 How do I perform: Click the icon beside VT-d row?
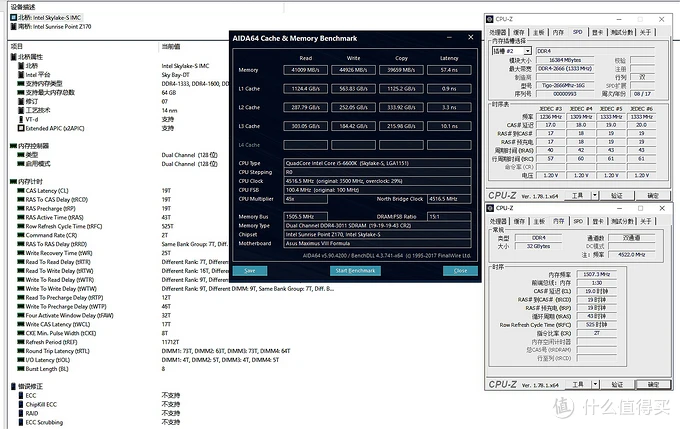21,119
